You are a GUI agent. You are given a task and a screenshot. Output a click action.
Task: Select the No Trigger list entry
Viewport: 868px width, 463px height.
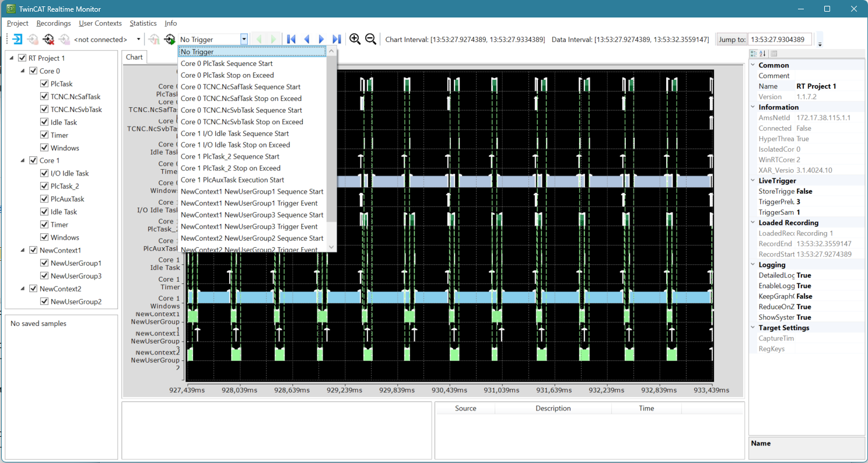point(252,52)
